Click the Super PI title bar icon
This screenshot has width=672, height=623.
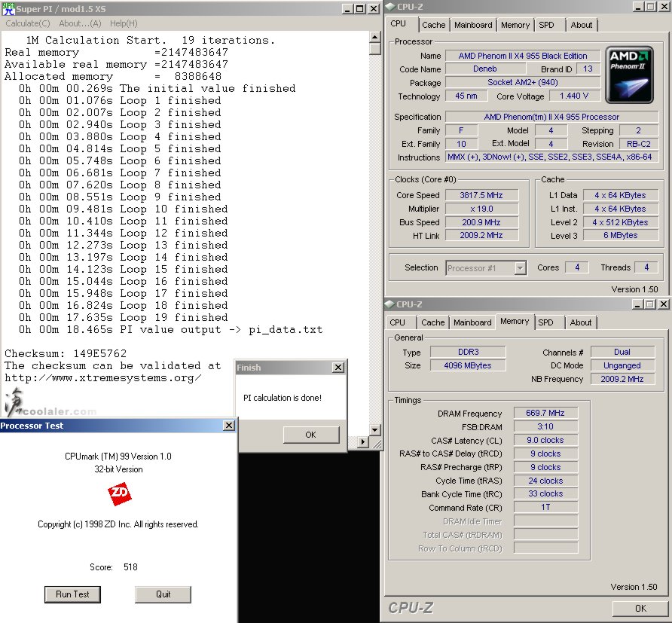coord(8,8)
